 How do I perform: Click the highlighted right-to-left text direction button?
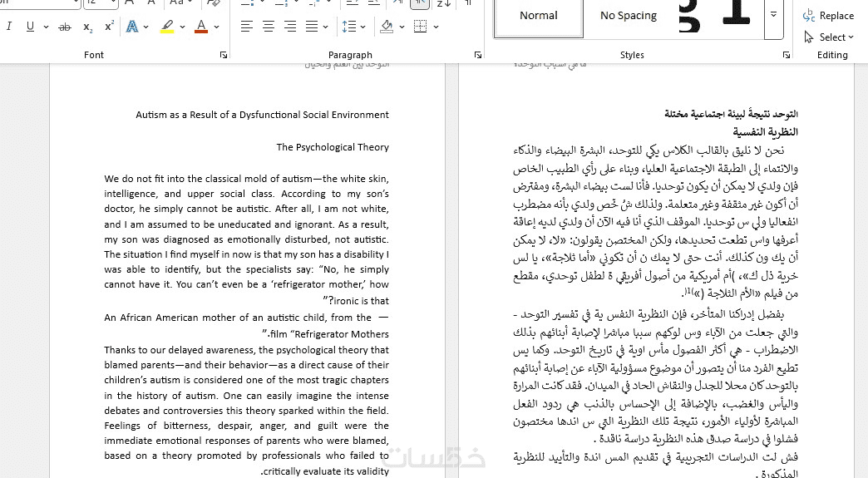click(420, 3)
